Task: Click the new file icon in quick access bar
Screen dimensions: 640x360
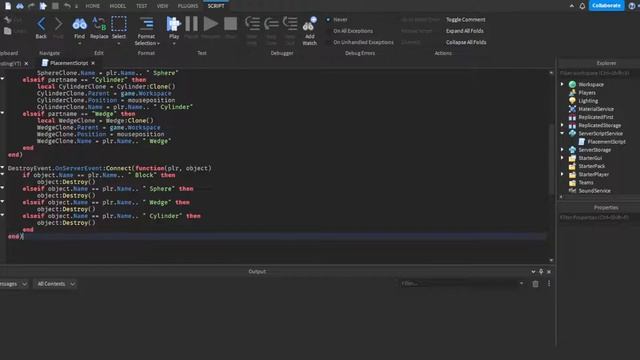Action: click(x=8, y=6)
